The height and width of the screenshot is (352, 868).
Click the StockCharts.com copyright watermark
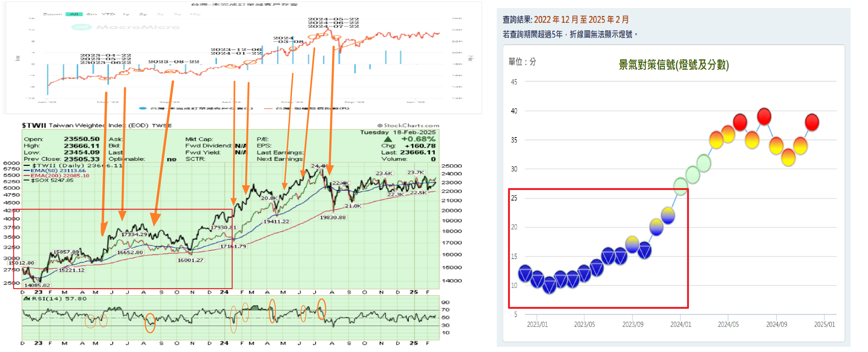pyautogui.click(x=408, y=125)
